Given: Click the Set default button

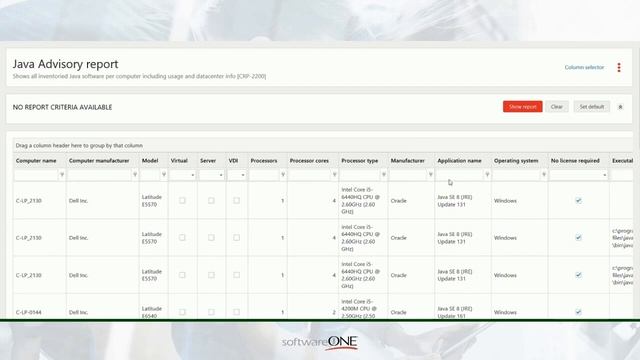Looking at the screenshot, I should click(591, 107).
